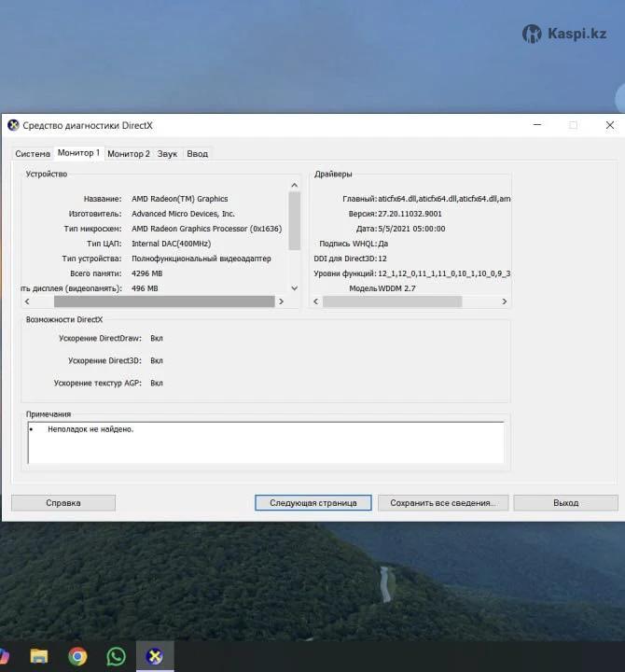Open the Монитор 2 tab
This screenshot has height=672, width=625.
[128, 153]
